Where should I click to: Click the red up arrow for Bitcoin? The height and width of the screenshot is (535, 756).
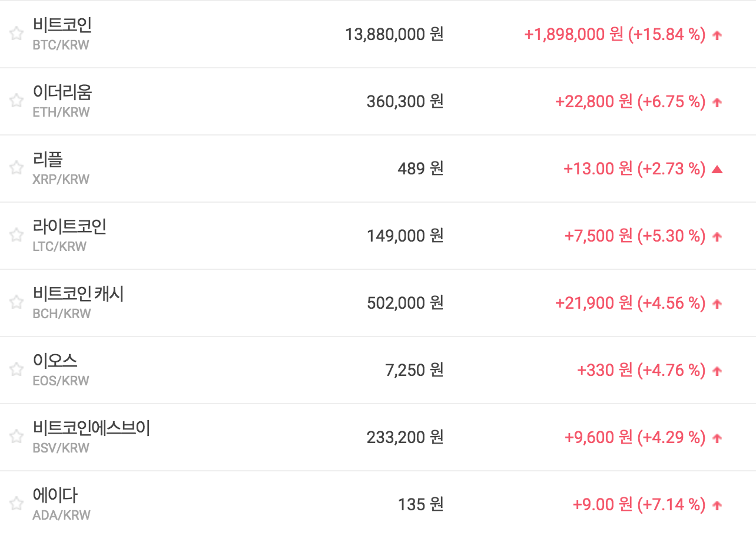(717, 35)
